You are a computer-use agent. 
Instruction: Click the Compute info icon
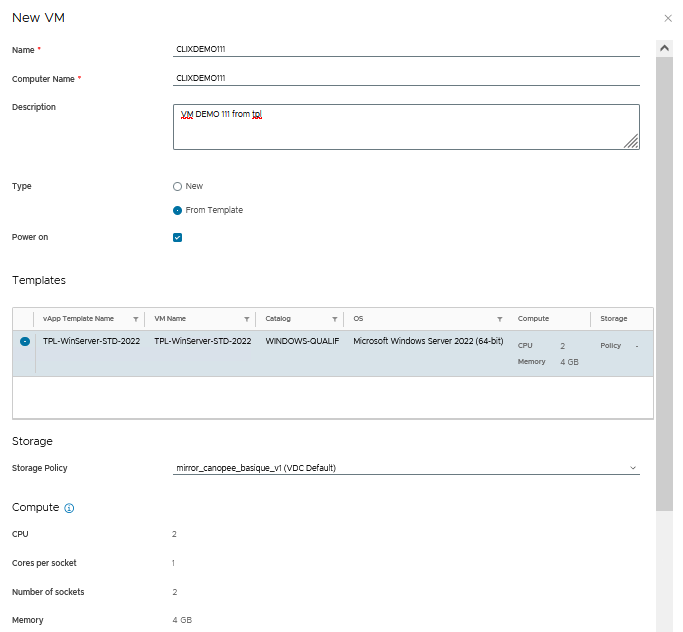tap(70, 508)
